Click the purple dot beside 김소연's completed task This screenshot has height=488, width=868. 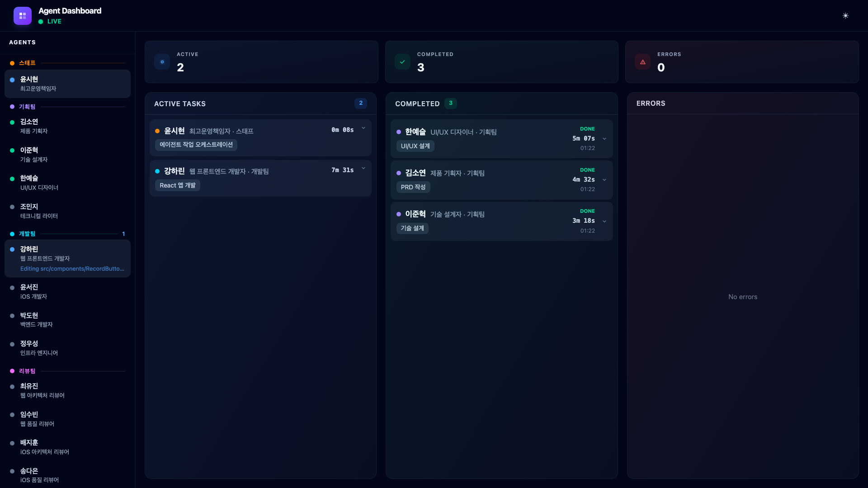pos(398,173)
